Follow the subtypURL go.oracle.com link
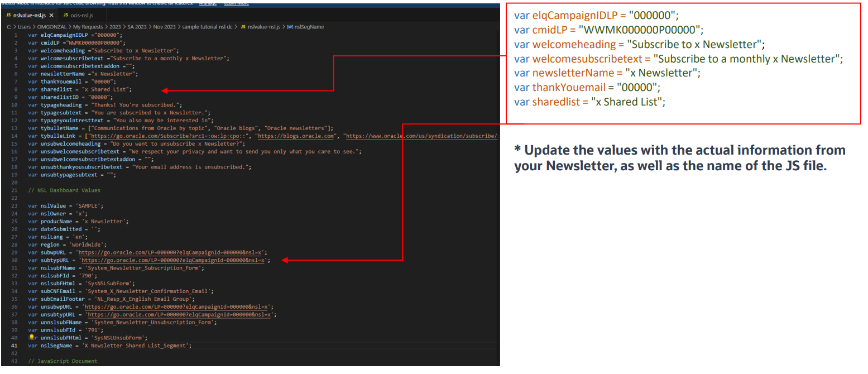This screenshot has height=374, width=868. (174, 260)
